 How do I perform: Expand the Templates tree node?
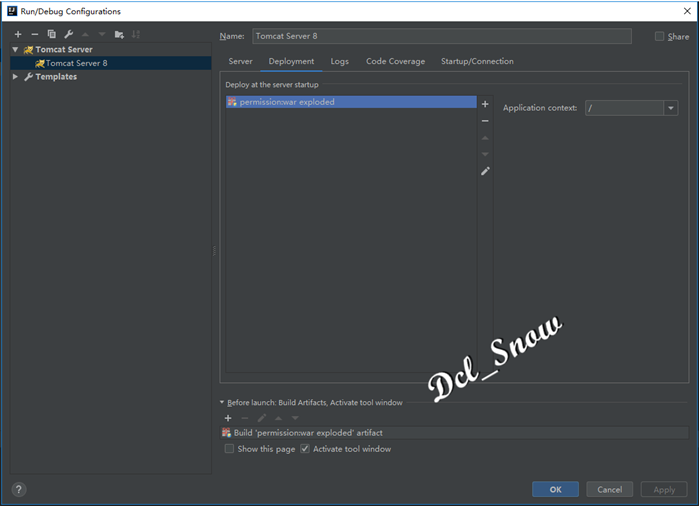pos(15,77)
